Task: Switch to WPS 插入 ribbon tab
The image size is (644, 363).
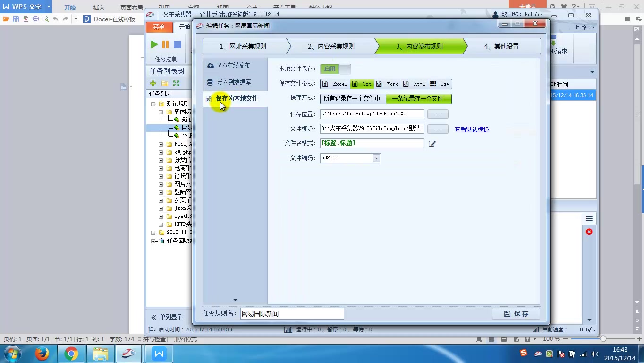Action: coord(99,8)
